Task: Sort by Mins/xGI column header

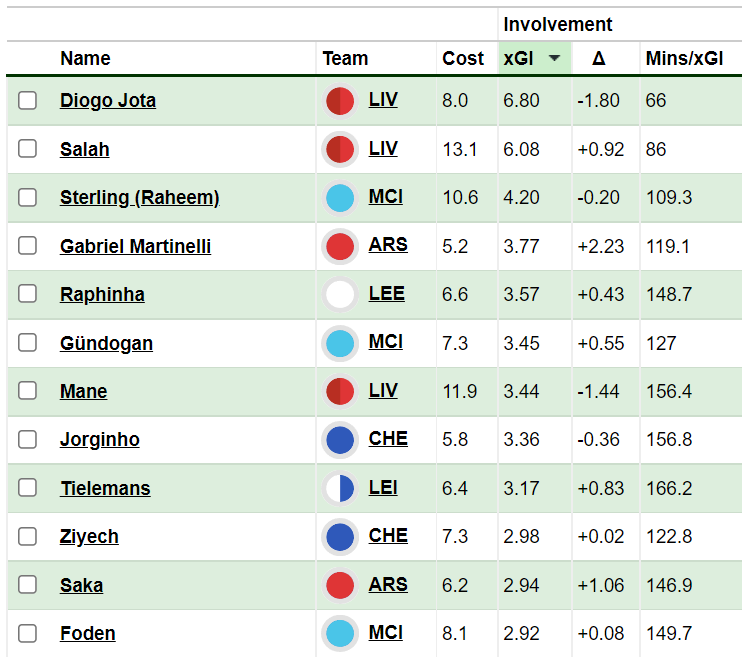Action: point(684,58)
